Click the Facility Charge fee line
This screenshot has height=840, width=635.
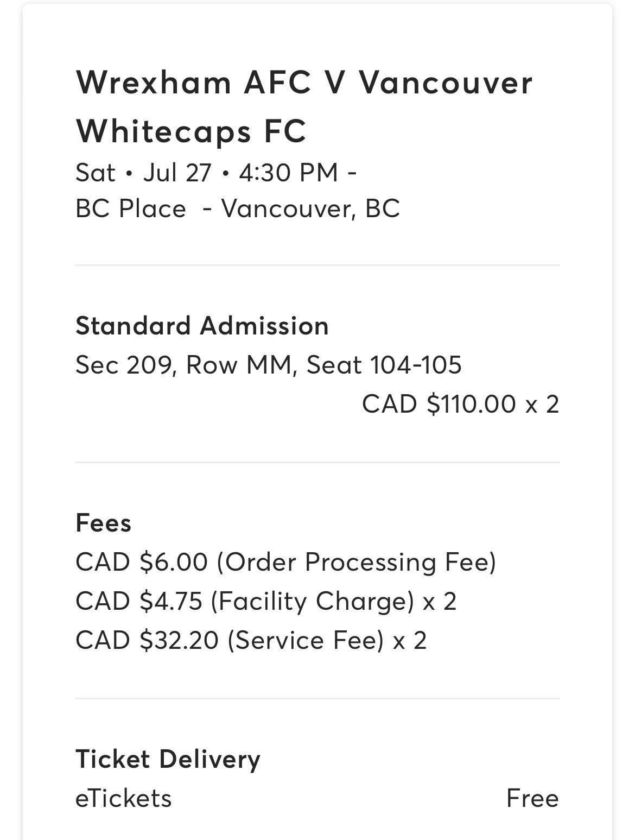[x=266, y=601]
